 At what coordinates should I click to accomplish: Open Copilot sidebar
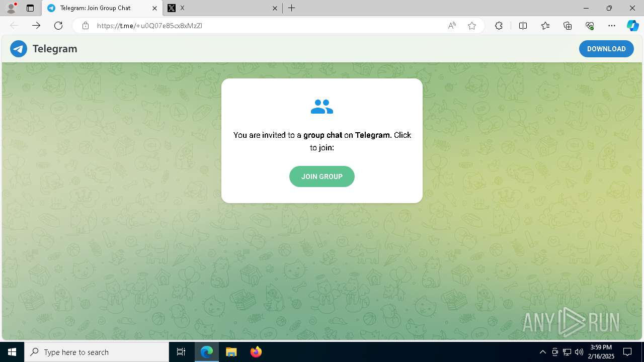(632, 26)
